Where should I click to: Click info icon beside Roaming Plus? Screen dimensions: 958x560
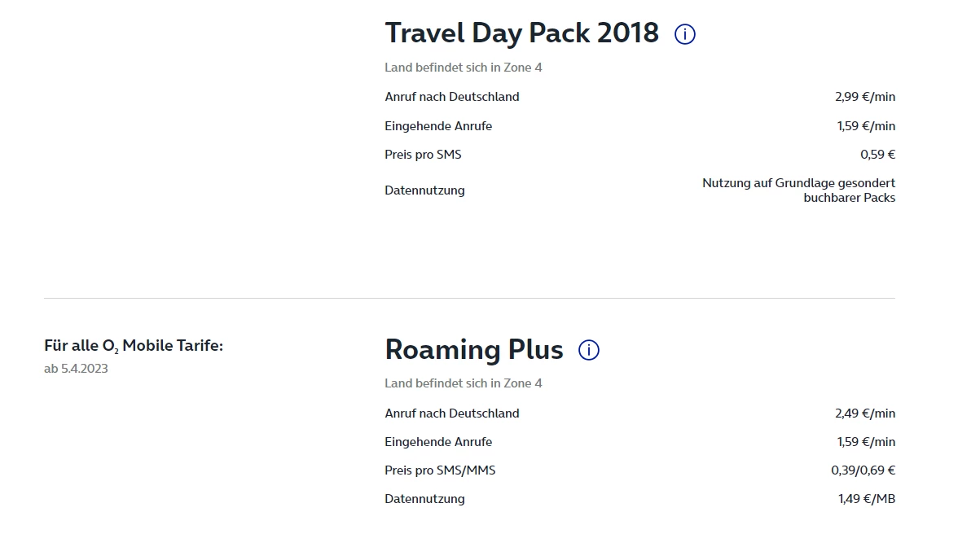tap(589, 350)
